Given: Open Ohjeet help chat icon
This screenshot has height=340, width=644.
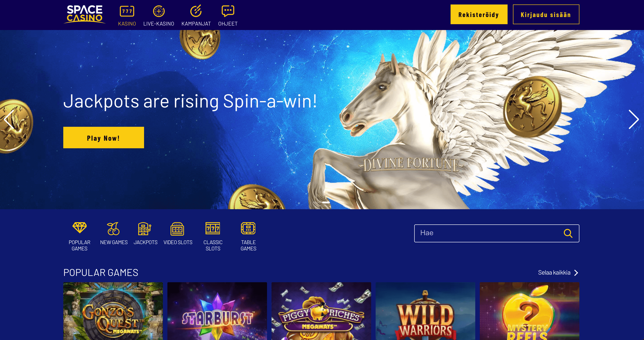Looking at the screenshot, I should (x=228, y=11).
